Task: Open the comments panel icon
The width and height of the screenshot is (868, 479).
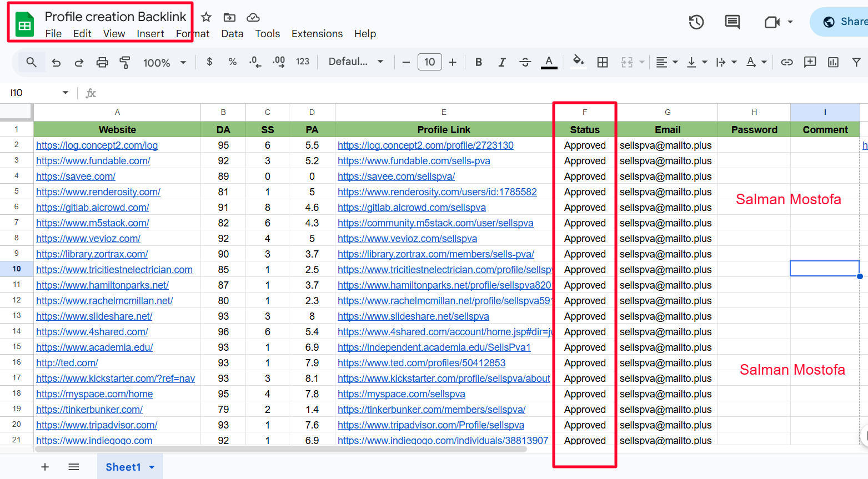Action: coord(732,22)
